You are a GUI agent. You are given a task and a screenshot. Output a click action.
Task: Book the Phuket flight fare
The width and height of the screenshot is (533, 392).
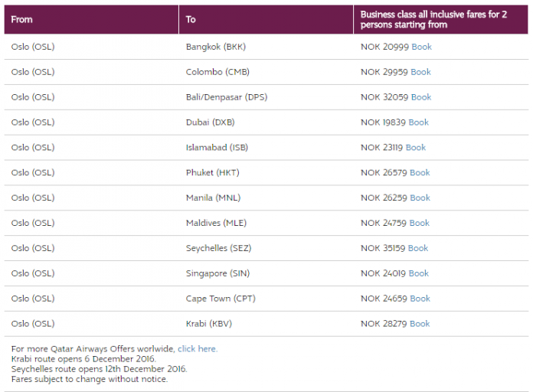coord(420,172)
